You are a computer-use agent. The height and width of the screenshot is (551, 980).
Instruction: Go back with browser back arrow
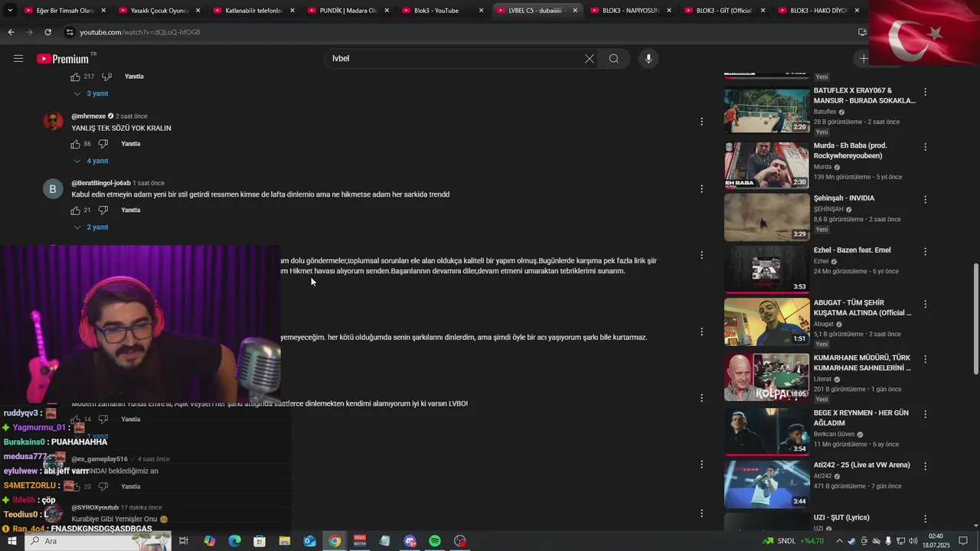click(x=11, y=32)
